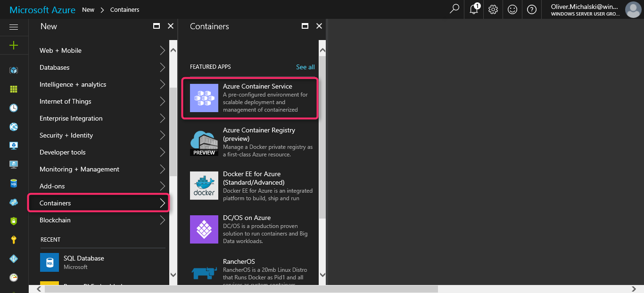This screenshot has height=293, width=644.
Task: Select the Blockchain category
Action: pos(99,220)
